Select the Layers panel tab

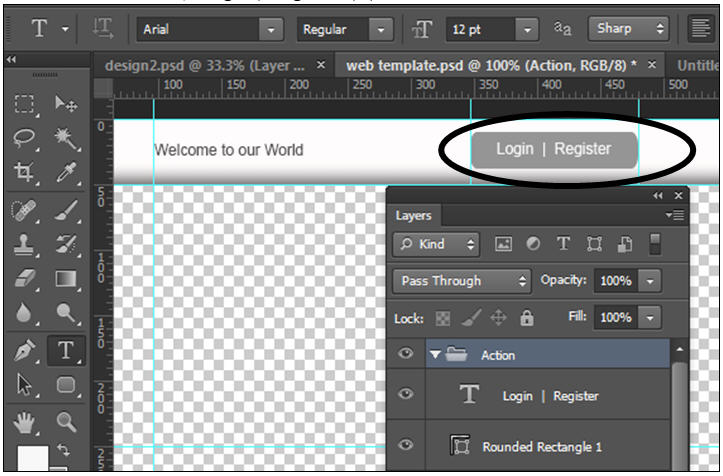point(413,215)
